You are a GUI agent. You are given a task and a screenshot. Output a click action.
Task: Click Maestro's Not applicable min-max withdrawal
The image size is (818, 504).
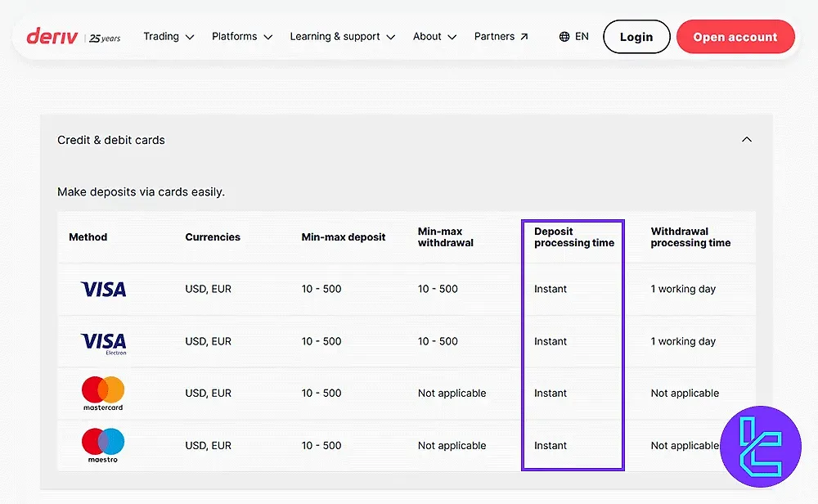pos(452,446)
